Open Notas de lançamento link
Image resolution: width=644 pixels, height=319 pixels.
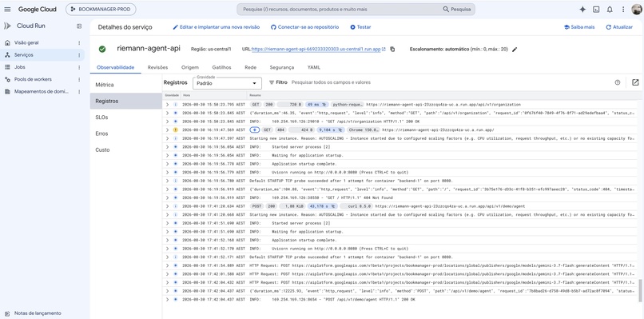pyautogui.click(x=38, y=313)
